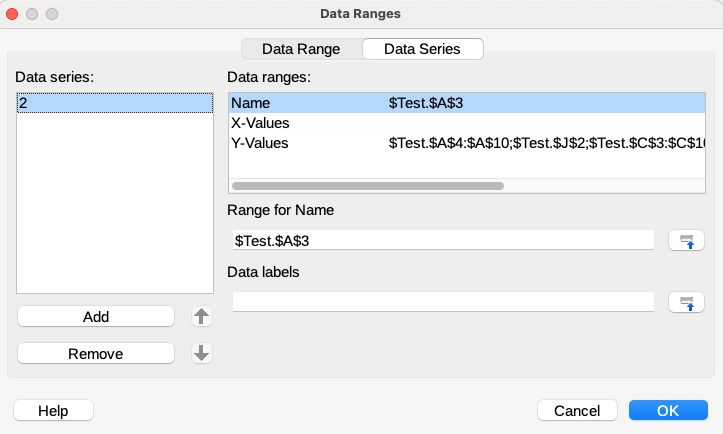Viewport: 723px width, 434px height.
Task: Select the Data Series tab
Action: (x=422, y=48)
